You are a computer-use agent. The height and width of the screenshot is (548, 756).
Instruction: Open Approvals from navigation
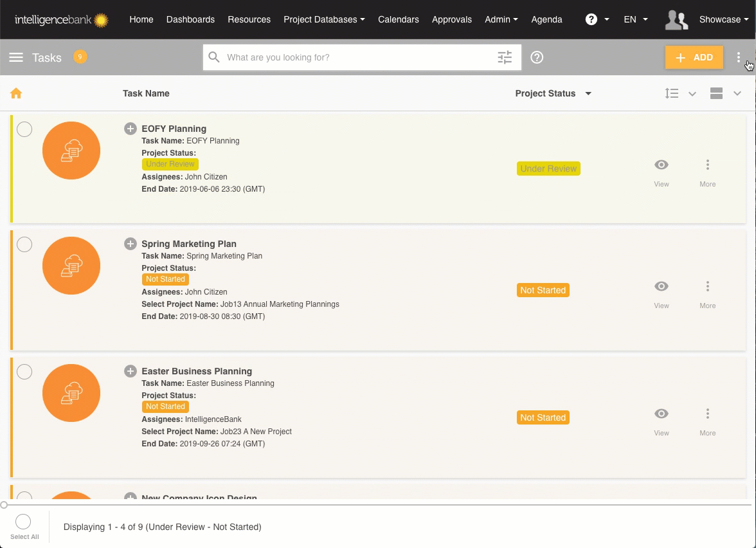pyautogui.click(x=452, y=19)
